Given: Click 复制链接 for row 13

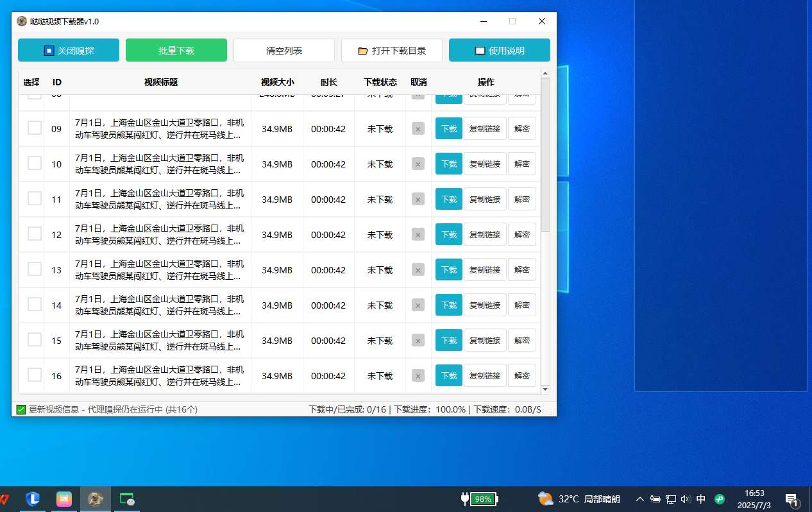Looking at the screenshot, I should point(485,269).
